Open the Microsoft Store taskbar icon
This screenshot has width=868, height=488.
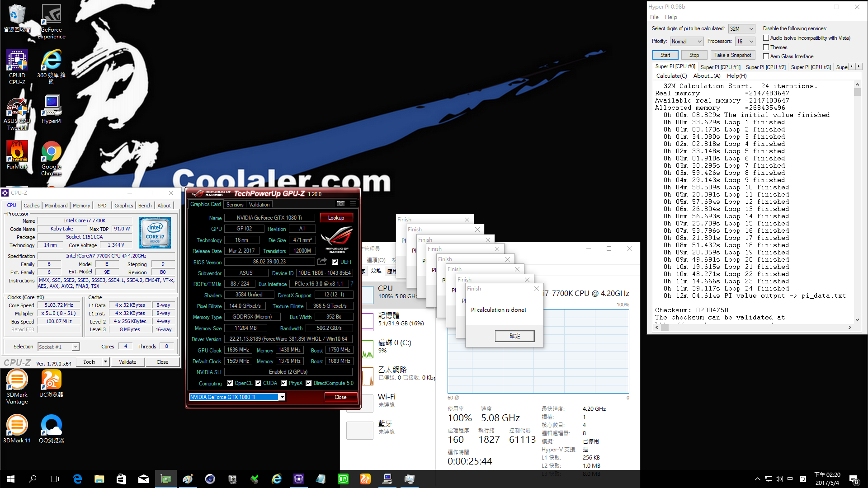click(x=121, y=479)
